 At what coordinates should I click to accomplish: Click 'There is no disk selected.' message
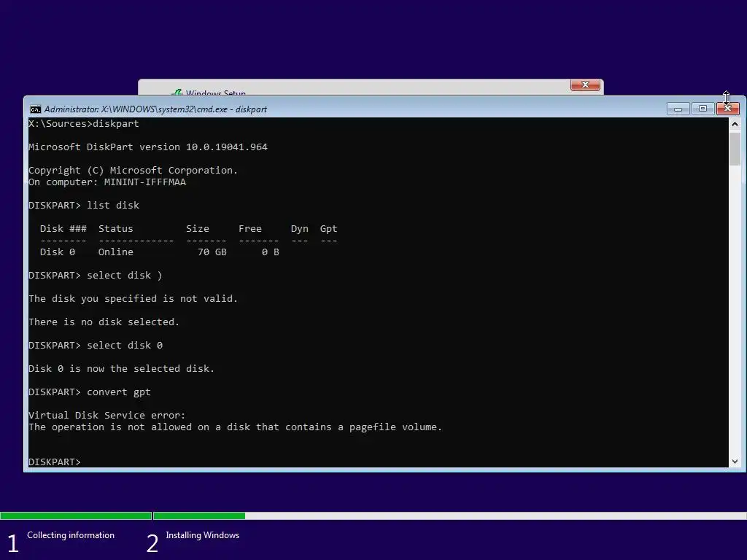click(x=104, y=322)
